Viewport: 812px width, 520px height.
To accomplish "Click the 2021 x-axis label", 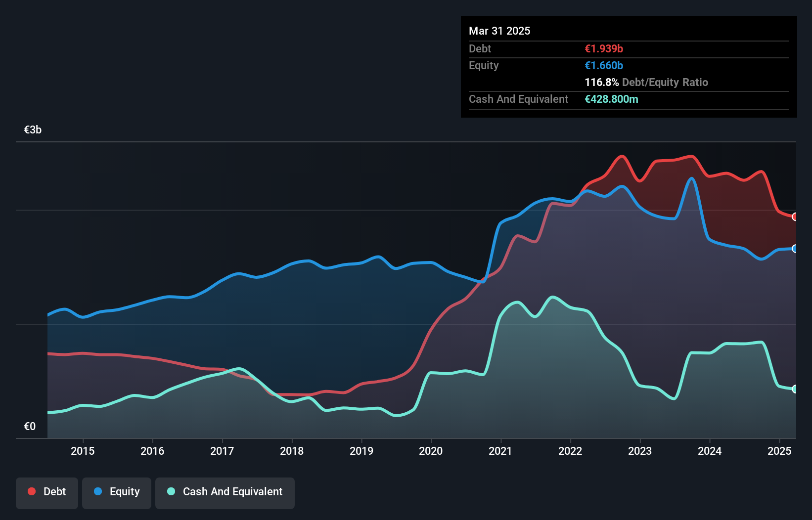I will point(500,451).
